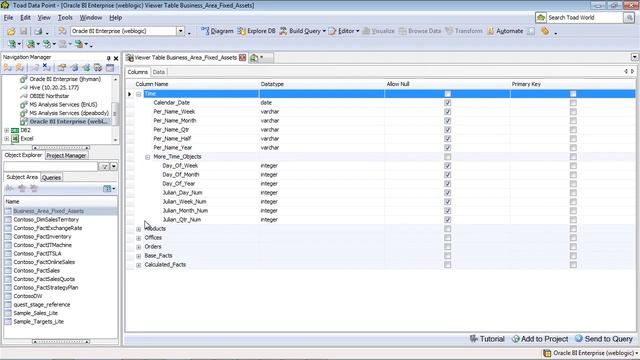Click the connection tree vertical scrollbar
640x360 pixels.
tap(116, 109)
